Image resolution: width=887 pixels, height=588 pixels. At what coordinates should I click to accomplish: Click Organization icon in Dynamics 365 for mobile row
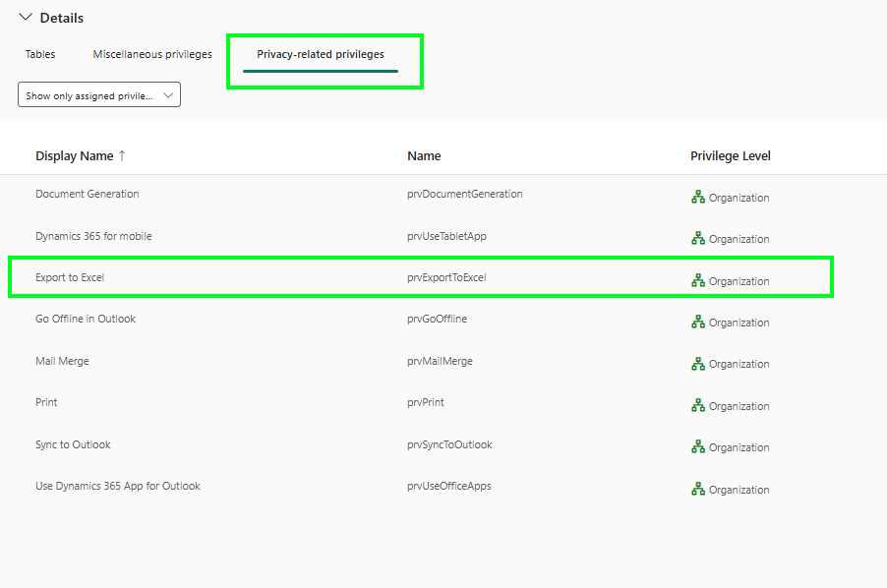click(x=698, y=238)
